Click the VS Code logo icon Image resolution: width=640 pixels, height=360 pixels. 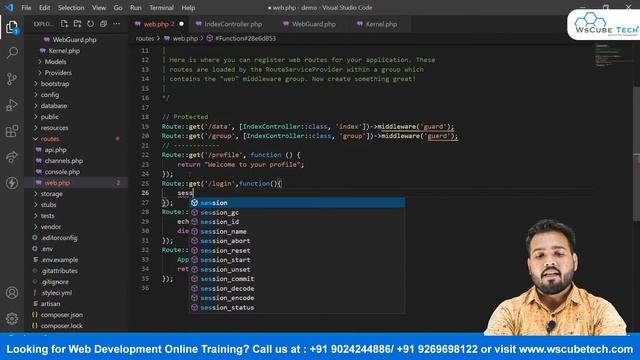[x=9, y=7]
